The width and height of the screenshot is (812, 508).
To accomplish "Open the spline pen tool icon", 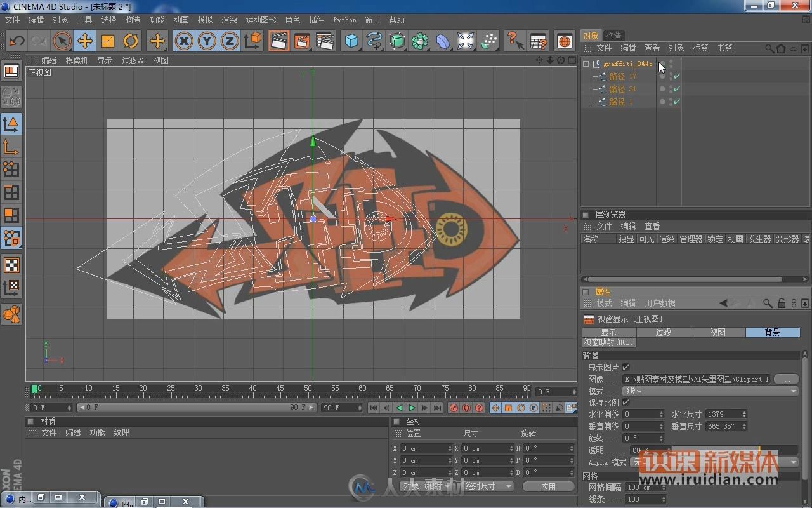I will coord(374,41).
